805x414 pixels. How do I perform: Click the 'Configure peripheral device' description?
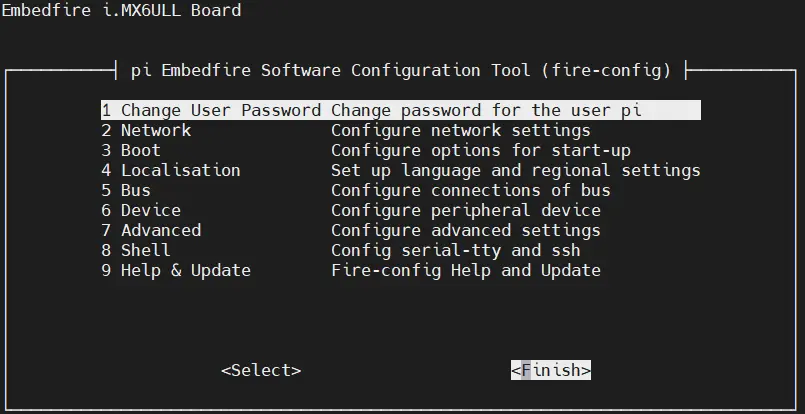click(465, 211)
